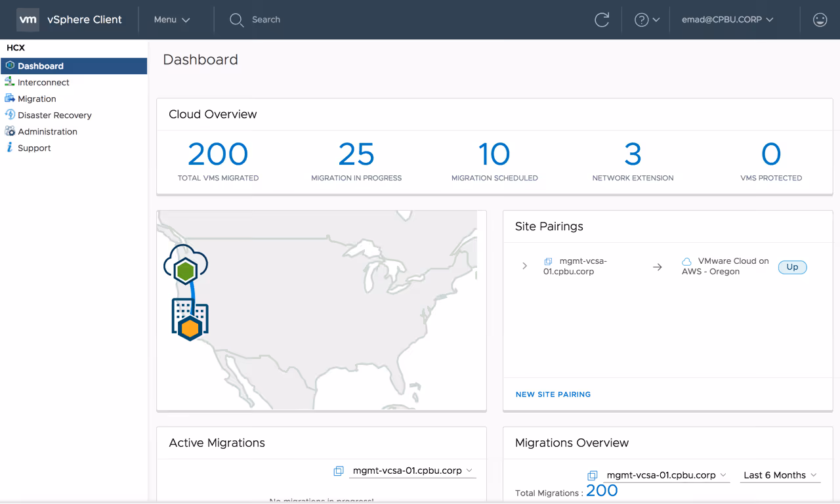Viewport: 840px width, 504px height.
Task: Click the Migration sidebar icon
Action: tap(10, 98)
